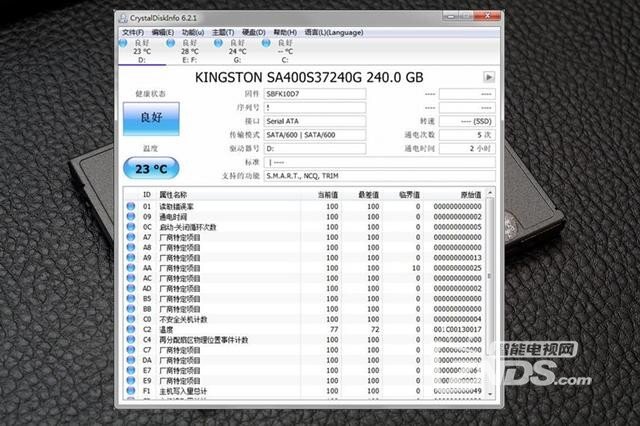640x426 pixels.
Task: Click the Serial ATA interface field
Action: pyautogui.click(x=315, y=121)
